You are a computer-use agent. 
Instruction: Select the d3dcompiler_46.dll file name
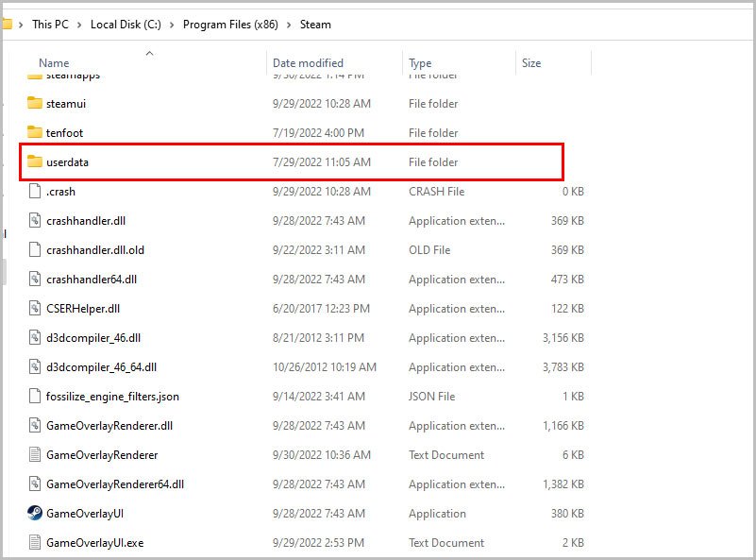point(93,338)
